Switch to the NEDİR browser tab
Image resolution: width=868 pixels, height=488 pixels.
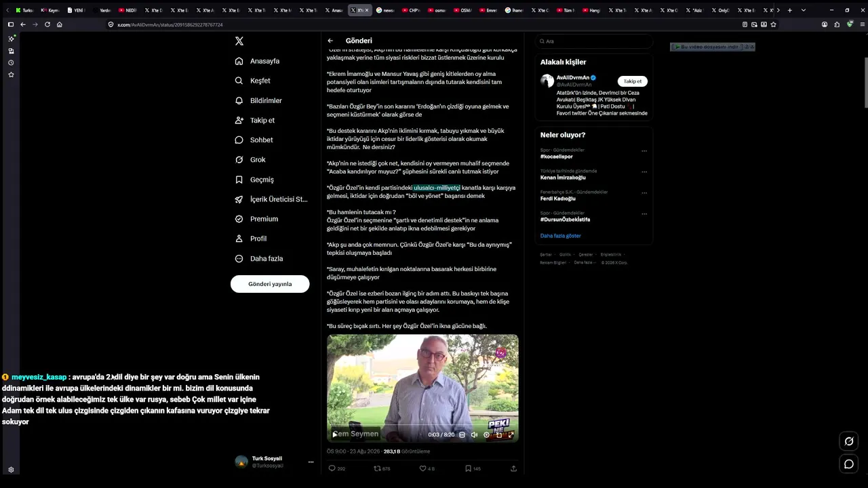pos(127,10)
